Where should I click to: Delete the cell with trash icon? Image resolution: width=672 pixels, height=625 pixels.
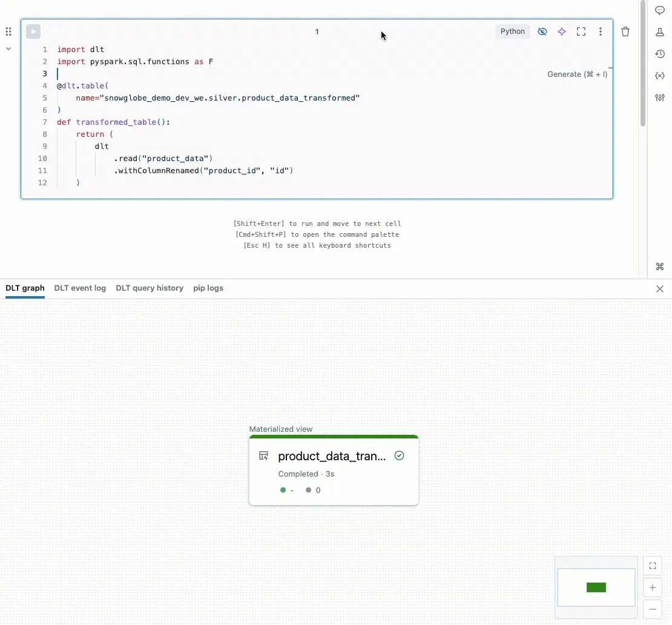(625, 31)
